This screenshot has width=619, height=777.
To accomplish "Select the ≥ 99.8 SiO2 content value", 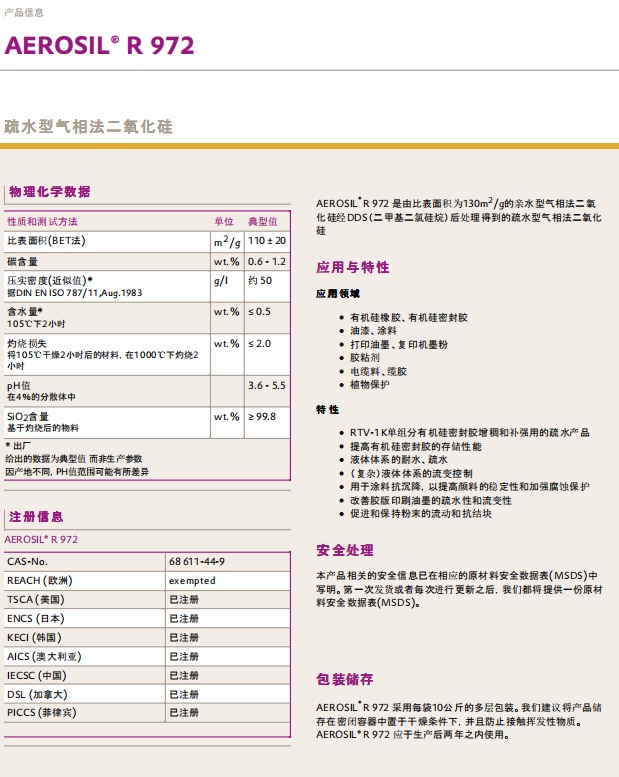I will [x=262, y=416].
